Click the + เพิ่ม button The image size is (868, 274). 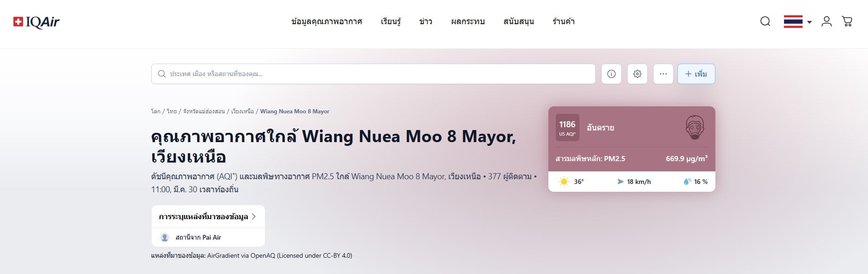(x=696, y=74)
